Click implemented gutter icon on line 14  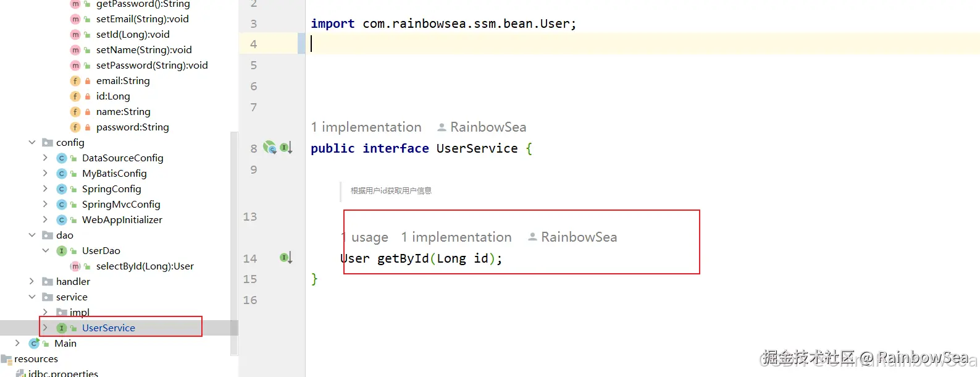click(286, 258)
